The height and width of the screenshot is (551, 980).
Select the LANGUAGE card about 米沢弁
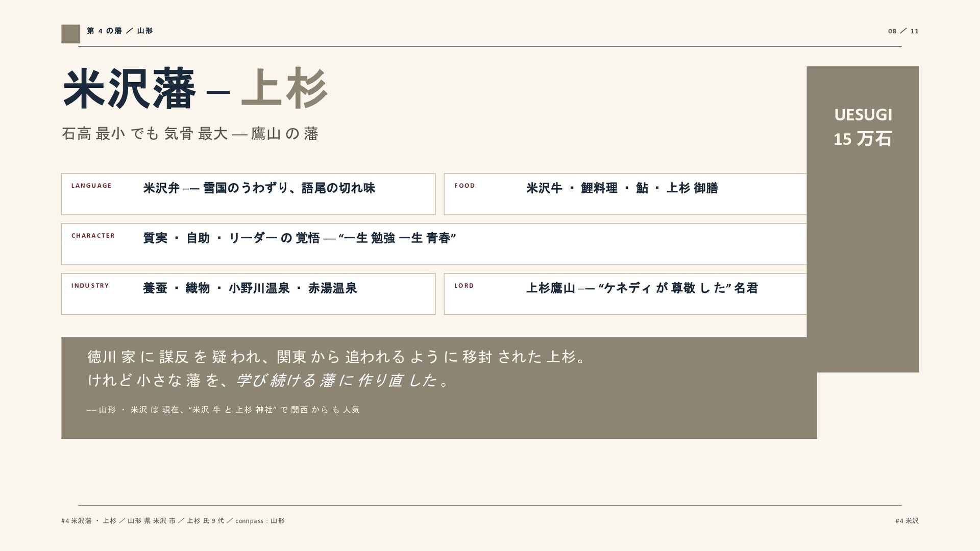248,194
